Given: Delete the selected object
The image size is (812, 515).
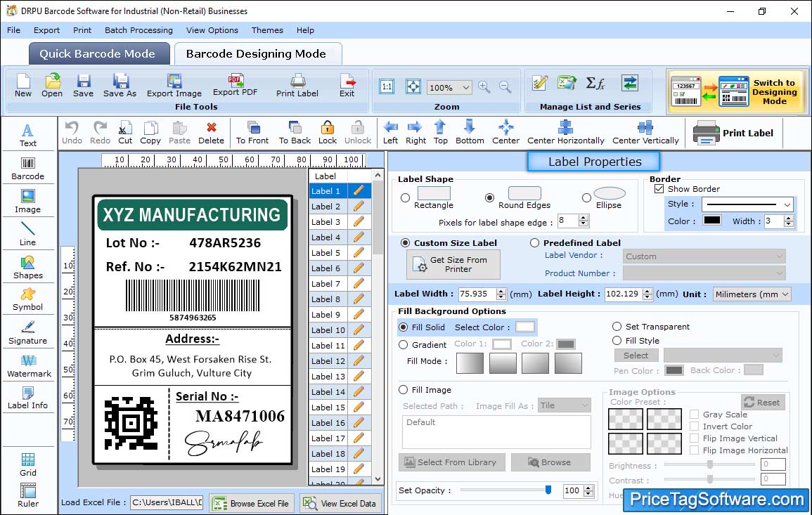Looking at the screenshot, I should pyautogui.click(x=212, y=133).
